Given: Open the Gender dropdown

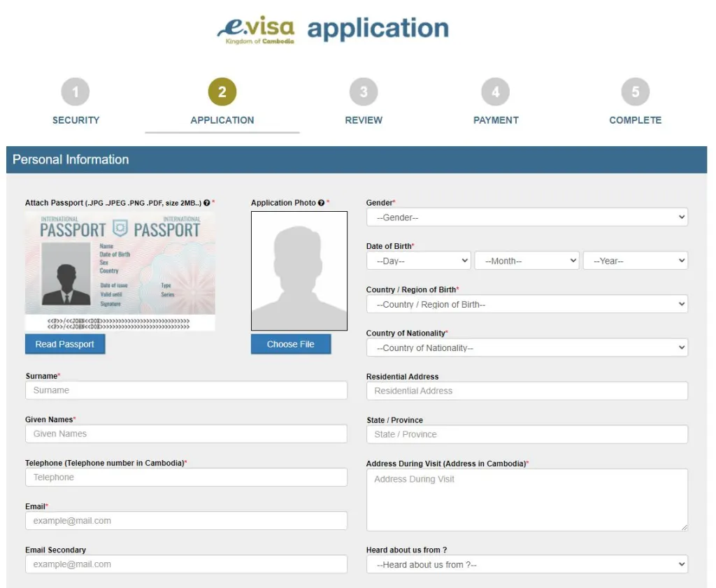Looking at the screenshot, I should pyautogui.click(x=527, y=217).
